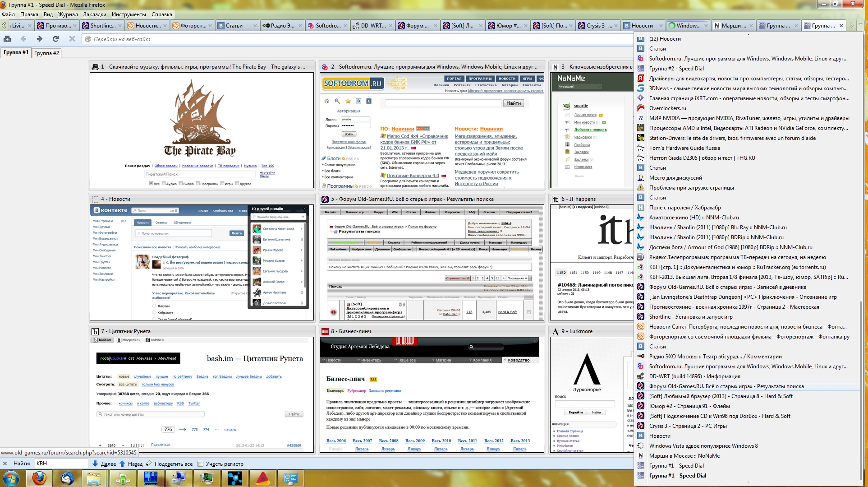The image size is (868, 487).
Task: Click 'Далее' to find next match
Action: pyautogui.click(x=104, y=464)
